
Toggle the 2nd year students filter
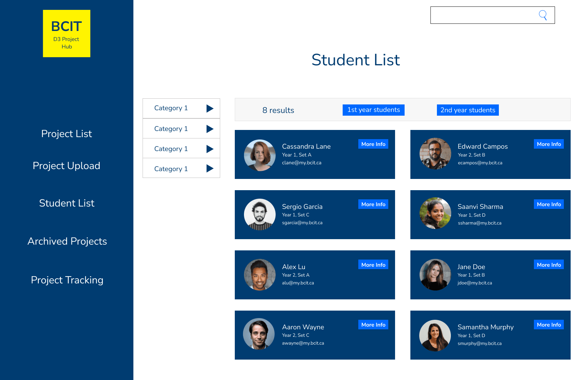tap(468, 110)
